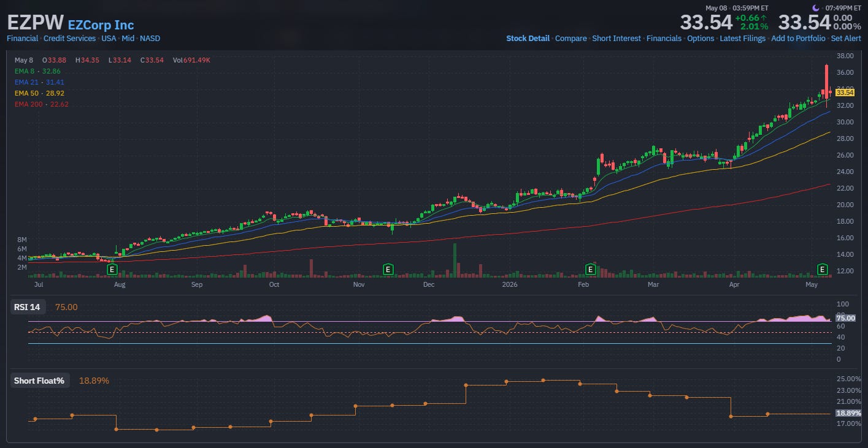Click the after-hours moon icon

[x=816, y=8]
